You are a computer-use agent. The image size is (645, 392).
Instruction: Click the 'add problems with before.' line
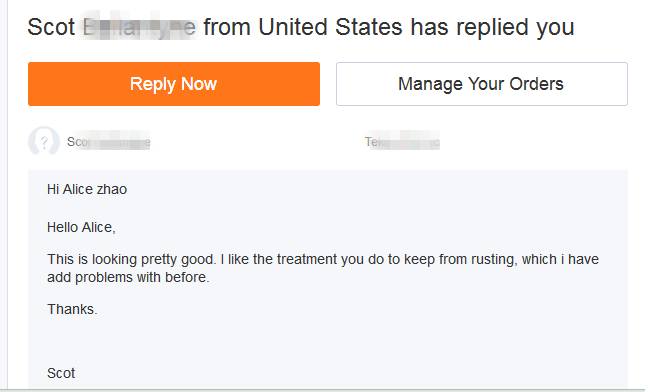[x=128, y=277]
